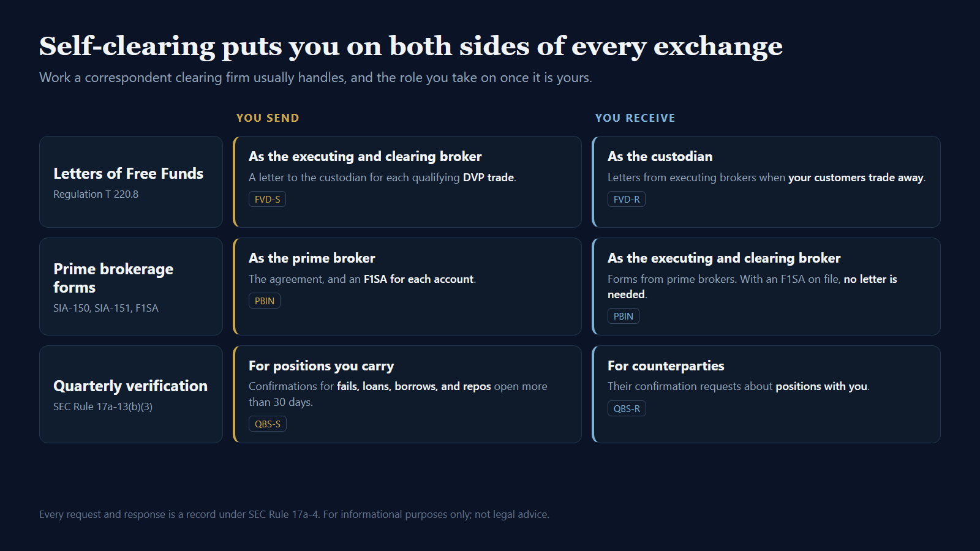Viewport: 980px width, 551px height.
Task: Click the SEC Rule 17a-4 footer note
Action: click(294, 514)
